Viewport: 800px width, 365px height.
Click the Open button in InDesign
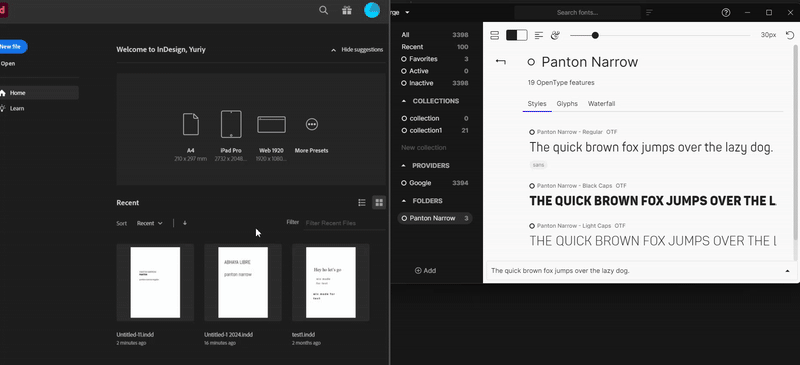[8, 64]
